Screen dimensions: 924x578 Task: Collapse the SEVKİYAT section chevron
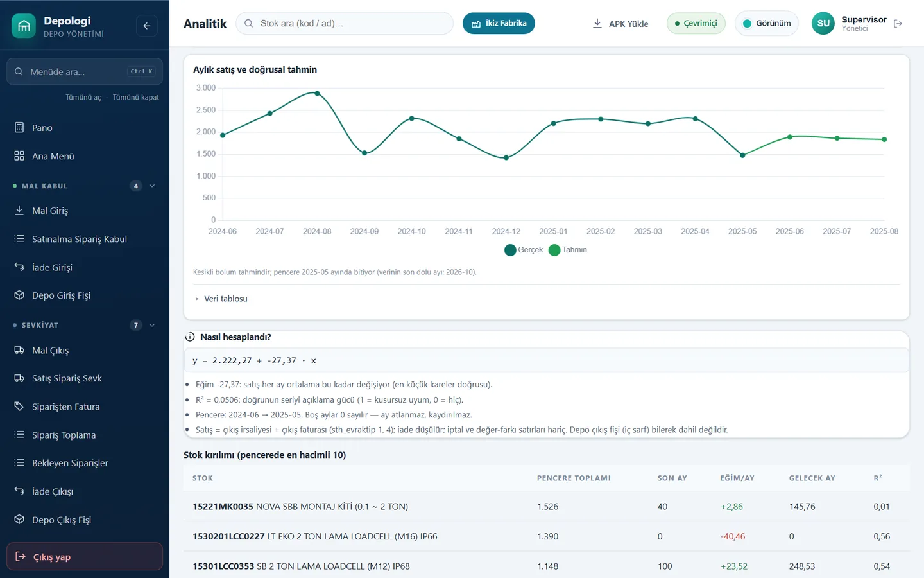click(152, 325)
